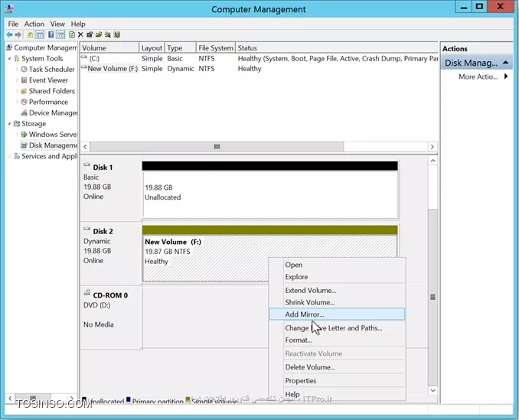Choose Open from the context menu
Image resolution: width=519 pixels, height=420 pixels.
coord(337,265)
